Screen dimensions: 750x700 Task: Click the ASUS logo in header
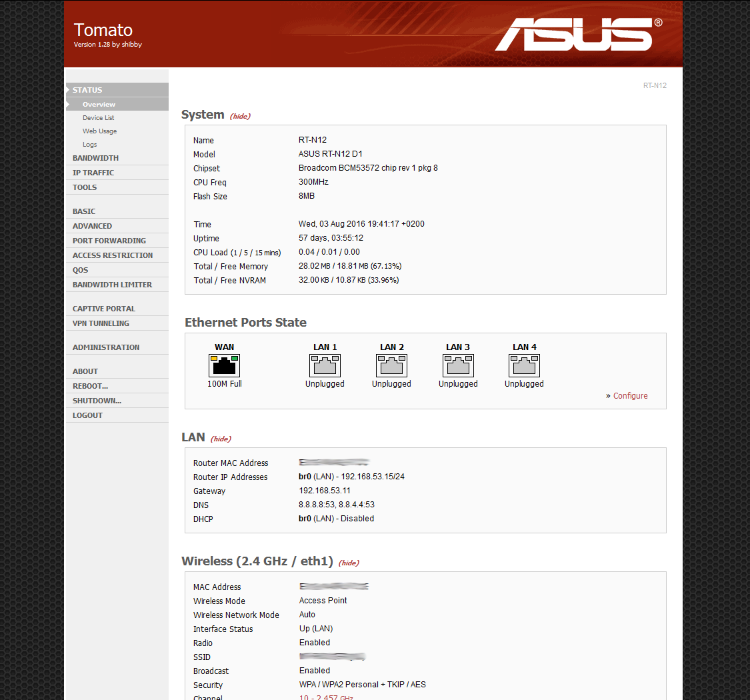578,35
